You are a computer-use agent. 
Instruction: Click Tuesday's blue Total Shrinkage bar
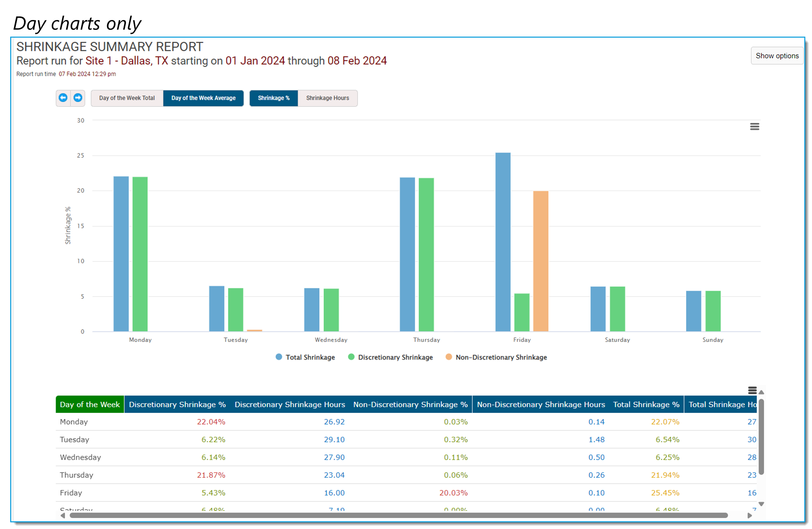(x=217, y=309)
